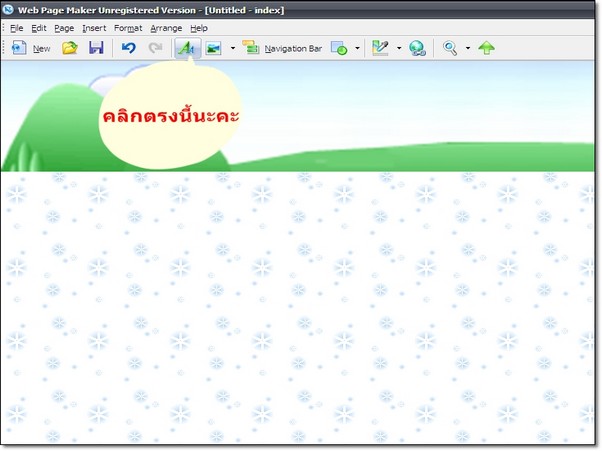Click the Navigation Bar icon
Image resolution: width=602 pixels, height=451 pixels.
click(x=250, y=48)
